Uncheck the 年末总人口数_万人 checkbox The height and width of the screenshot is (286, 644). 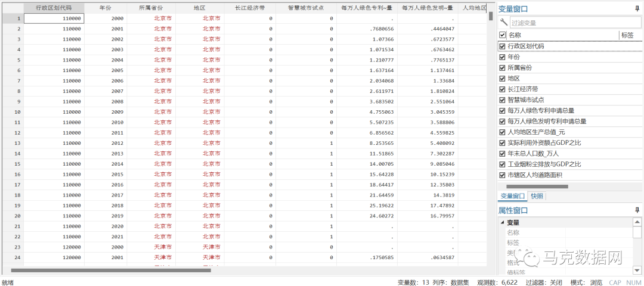(502, 154)
